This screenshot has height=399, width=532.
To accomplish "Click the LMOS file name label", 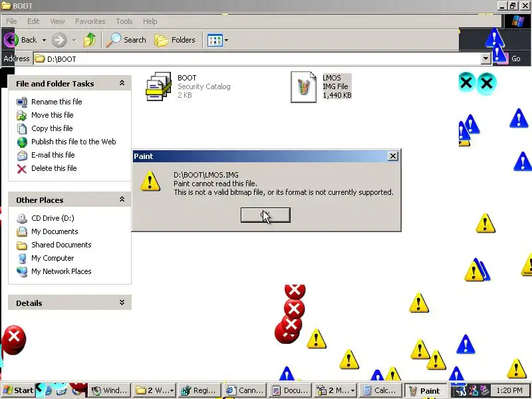I will coord(331,78).
